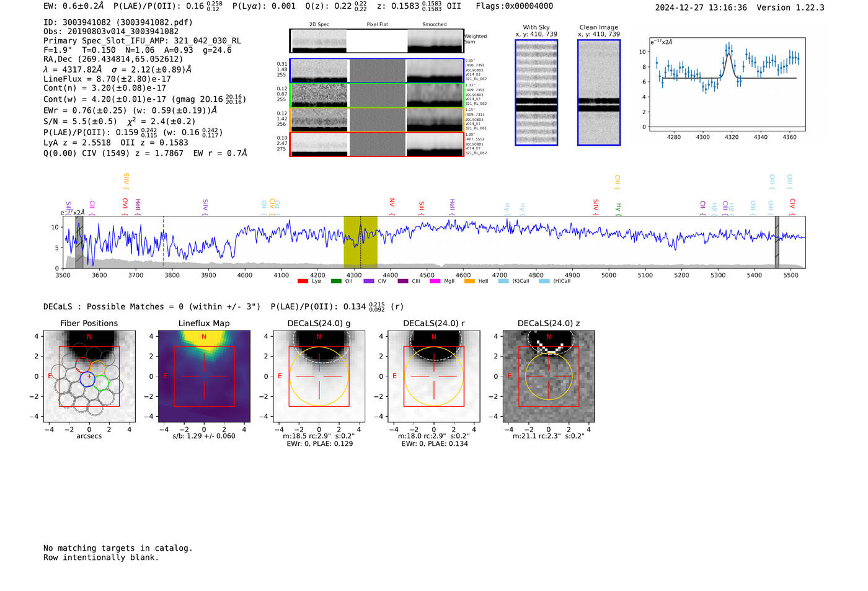Click the 'Version 1.22.3' text

click(791, 7)
